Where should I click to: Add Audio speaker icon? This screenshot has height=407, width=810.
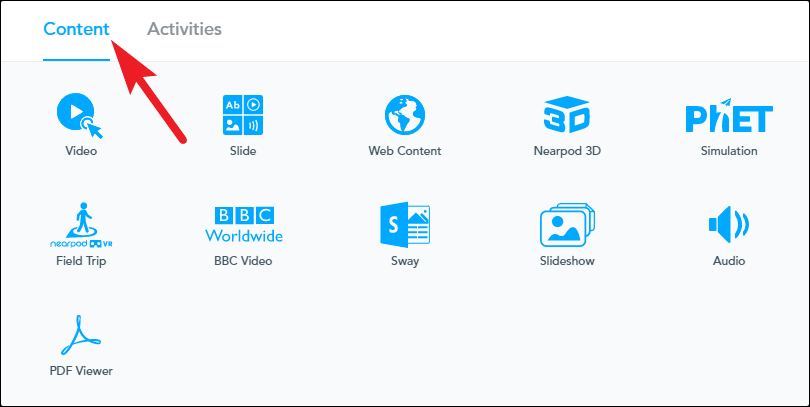(729, 225)
